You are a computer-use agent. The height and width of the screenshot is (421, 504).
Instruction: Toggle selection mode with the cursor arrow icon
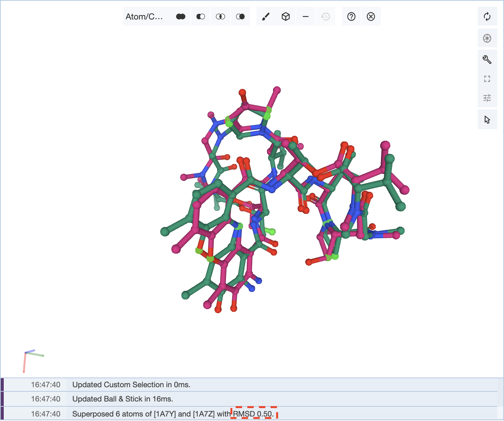pyautogui.click(x=487, y=120)
